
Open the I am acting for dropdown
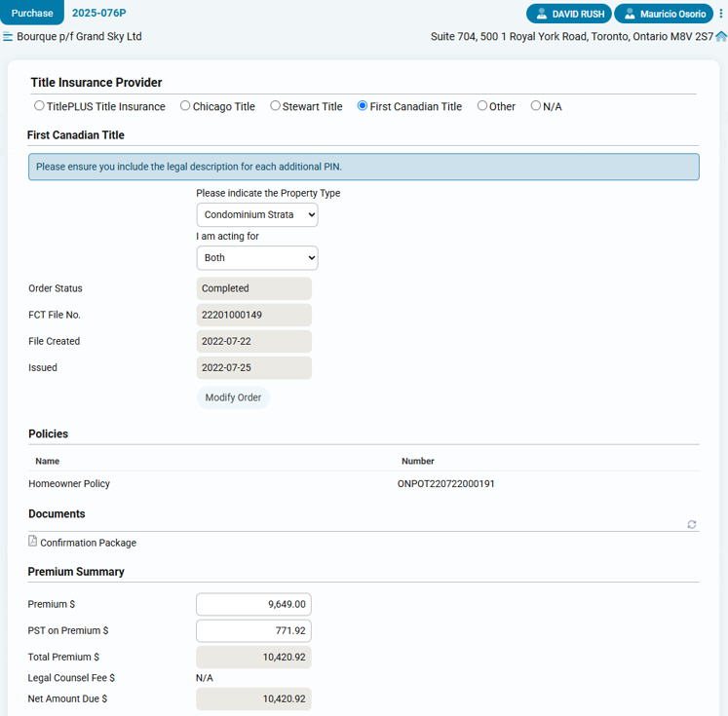[x=257, y=258]
